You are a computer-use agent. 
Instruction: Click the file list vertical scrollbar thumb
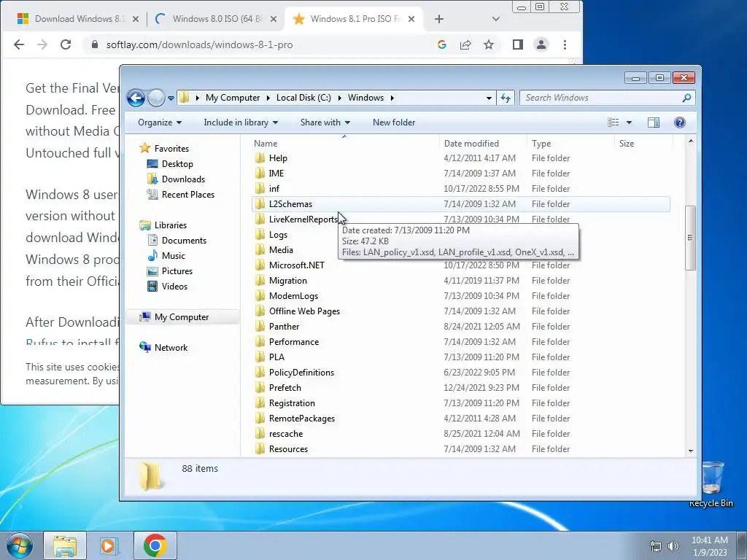690,238
